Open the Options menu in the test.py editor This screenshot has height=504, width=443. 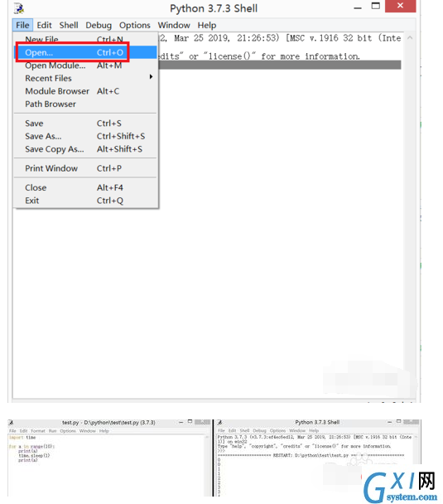(68, 431)
